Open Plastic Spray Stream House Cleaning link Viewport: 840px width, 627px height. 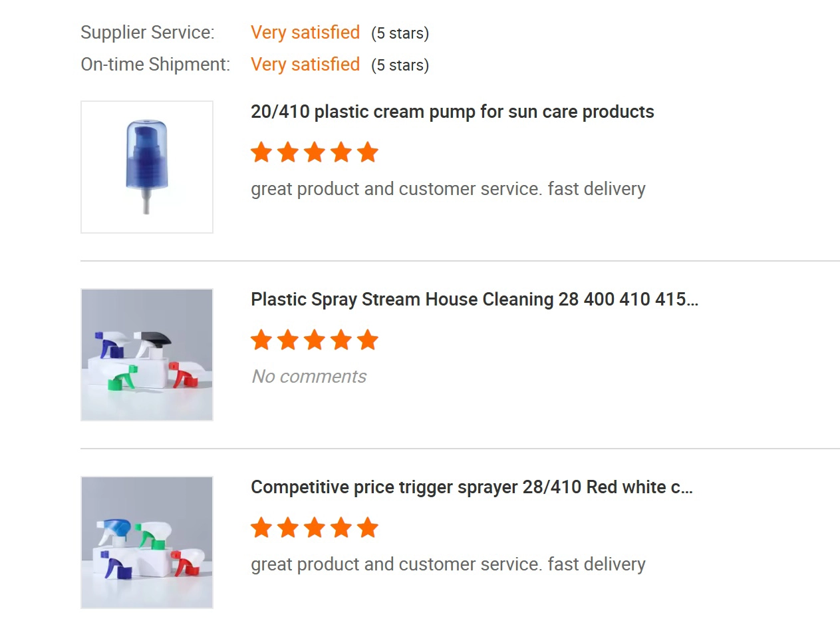[x=474, y=300]
